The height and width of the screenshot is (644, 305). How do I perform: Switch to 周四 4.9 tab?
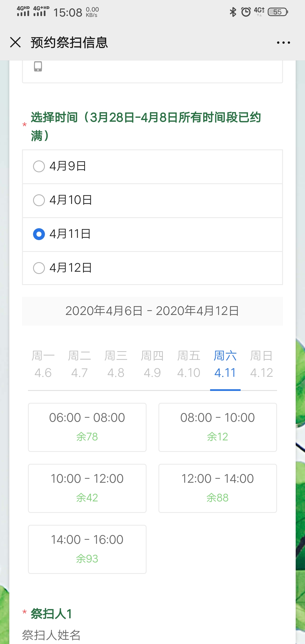tap(152, 364)
